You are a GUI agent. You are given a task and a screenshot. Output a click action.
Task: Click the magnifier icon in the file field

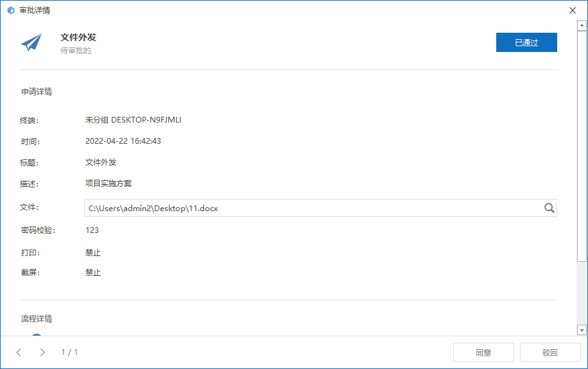pyautogui.click(x=549, y=208)
